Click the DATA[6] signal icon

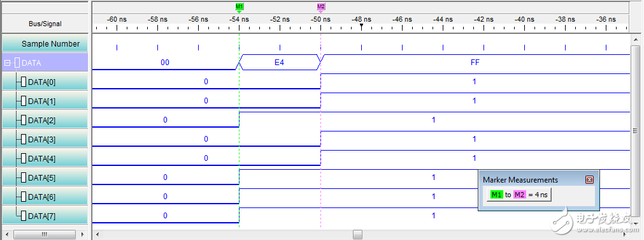(x=24, y=197)
